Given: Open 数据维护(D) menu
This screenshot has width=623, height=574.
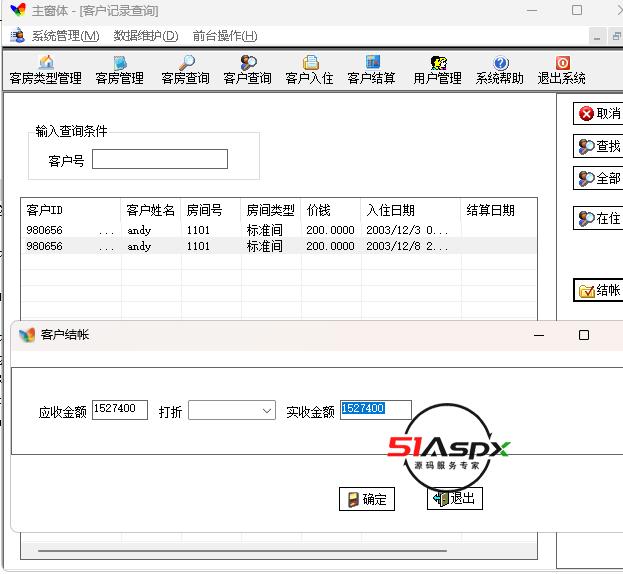Looking at the screenshot, I should coord(146,36).
